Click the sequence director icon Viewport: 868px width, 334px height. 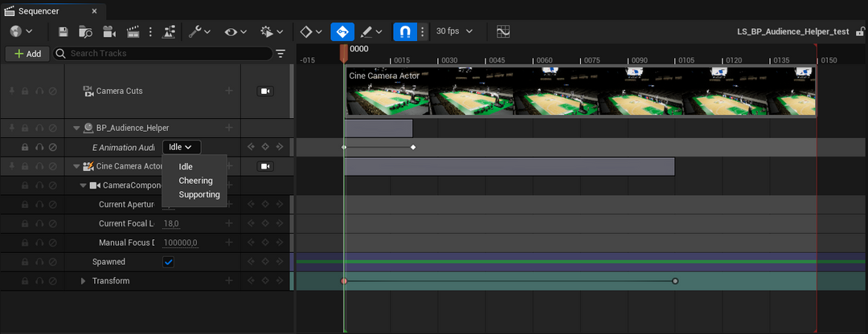pos(168,31)
